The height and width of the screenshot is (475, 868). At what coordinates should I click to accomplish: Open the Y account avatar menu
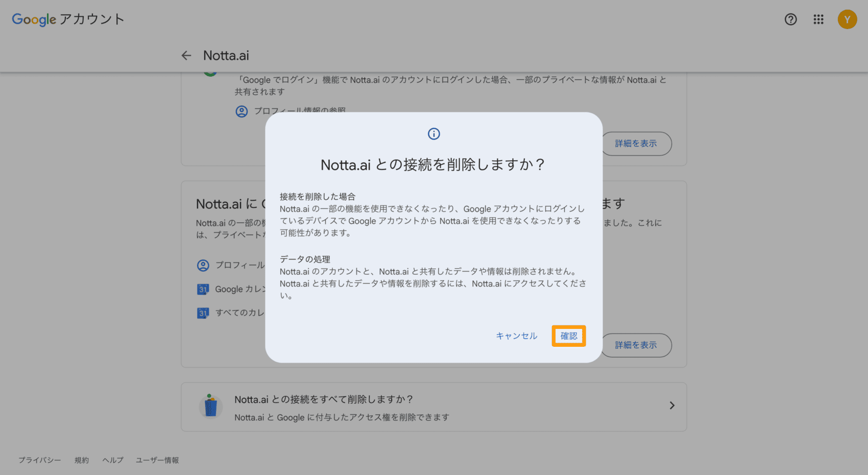pos(848,19)
